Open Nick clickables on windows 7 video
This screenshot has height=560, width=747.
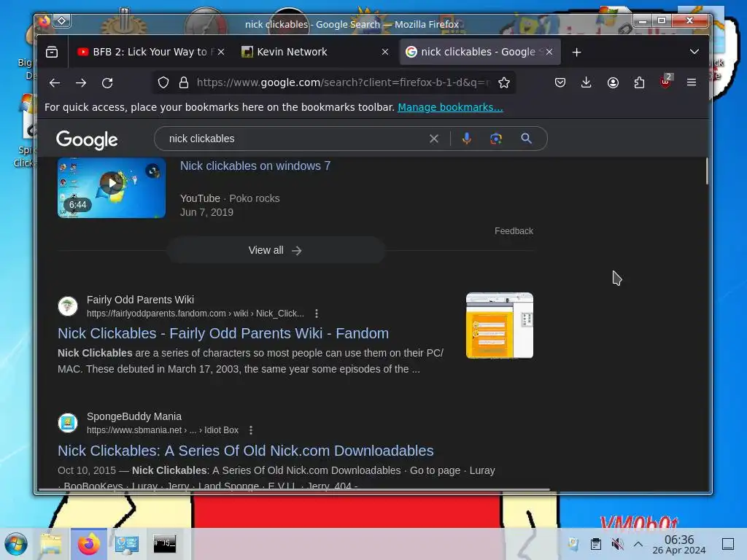click(255, 166)
